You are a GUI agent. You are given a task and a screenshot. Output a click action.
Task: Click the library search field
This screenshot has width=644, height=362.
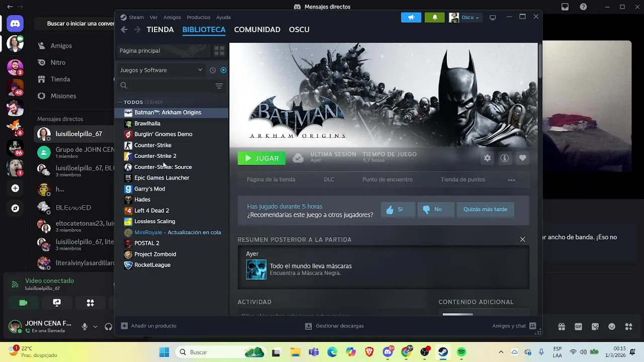coord(166,86)
